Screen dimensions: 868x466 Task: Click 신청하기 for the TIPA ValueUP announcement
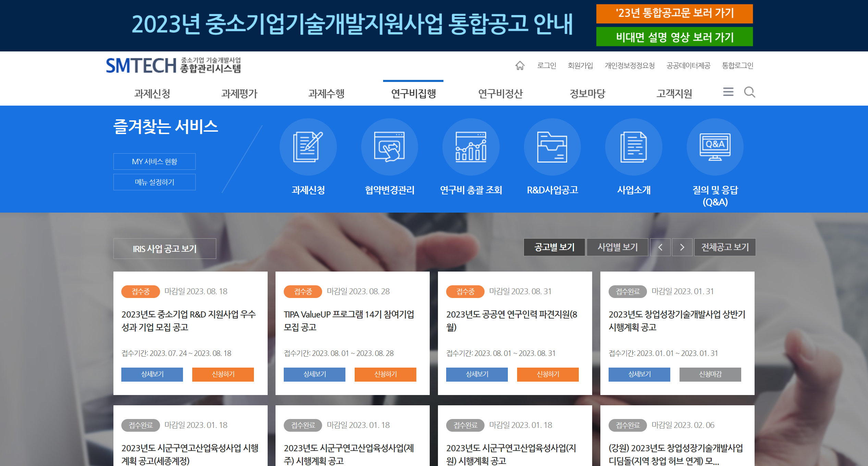[385, 374]
